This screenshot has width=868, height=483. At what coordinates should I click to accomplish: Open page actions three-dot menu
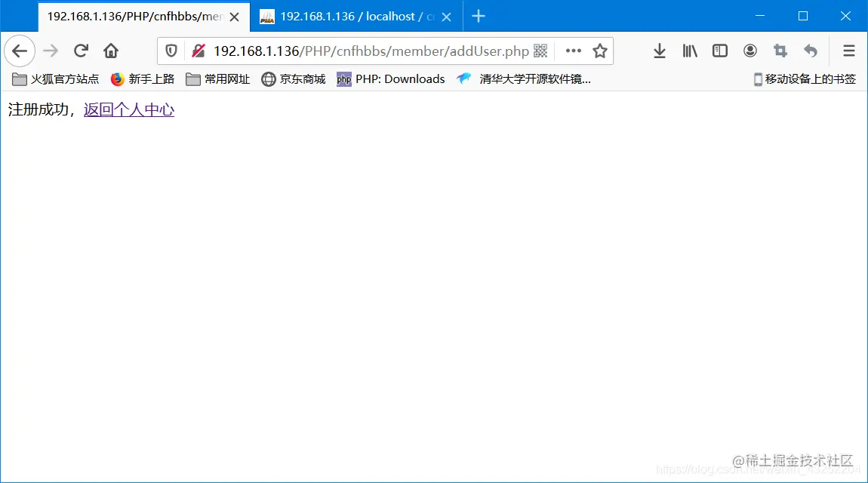pyautogui.click(x=574, y=51)
